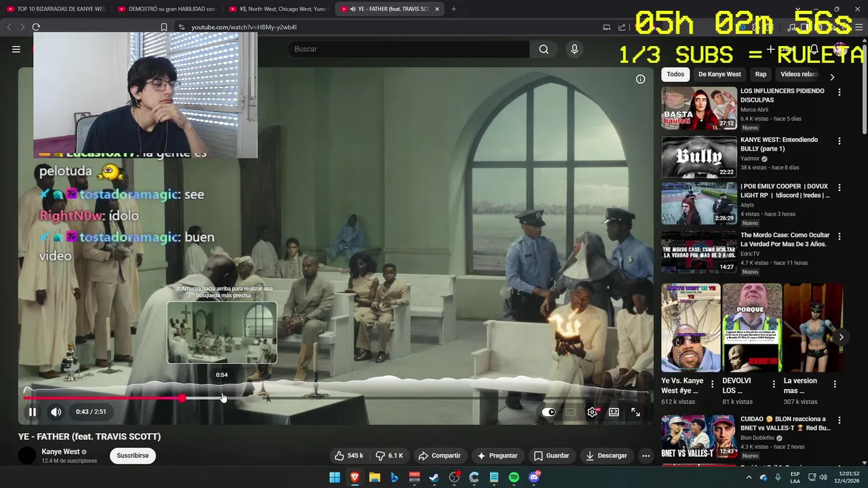Mute the video volume

coord(56,412)
